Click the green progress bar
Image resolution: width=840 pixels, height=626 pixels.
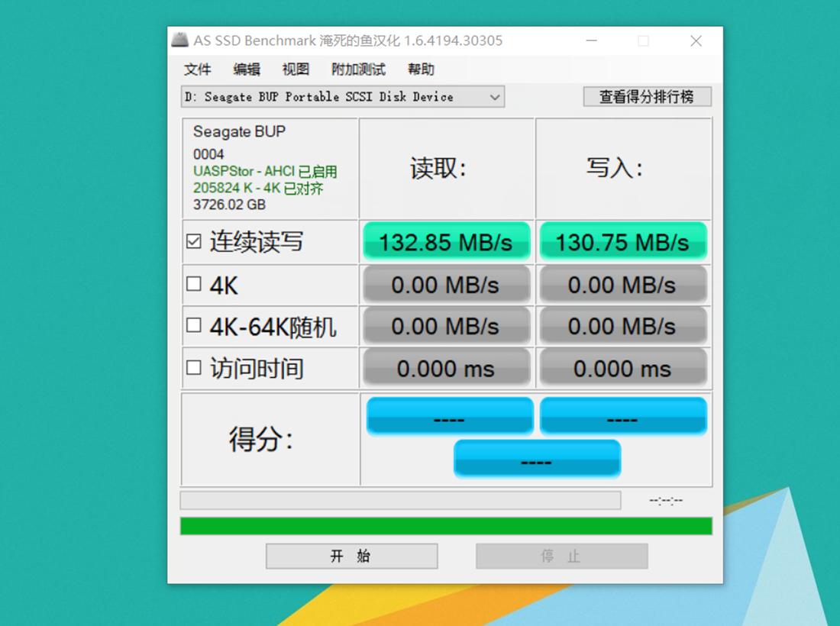[x=444, y=525]
